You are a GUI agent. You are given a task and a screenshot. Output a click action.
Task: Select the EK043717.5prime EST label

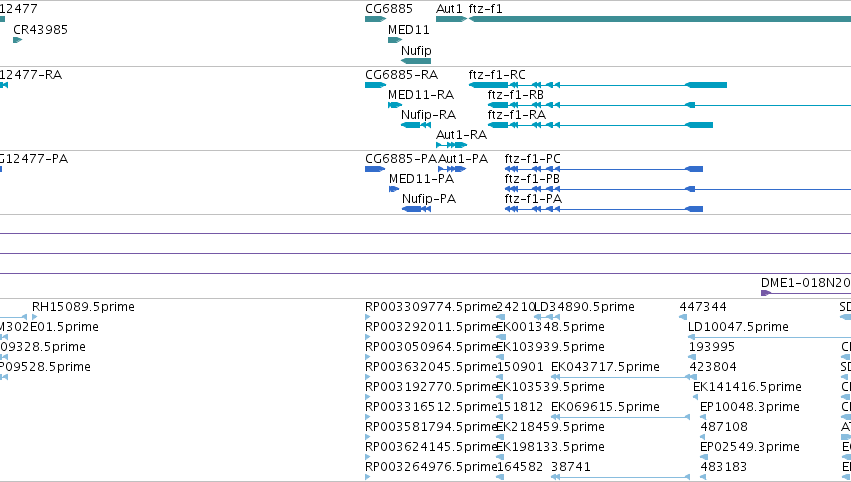click(605, 367)
